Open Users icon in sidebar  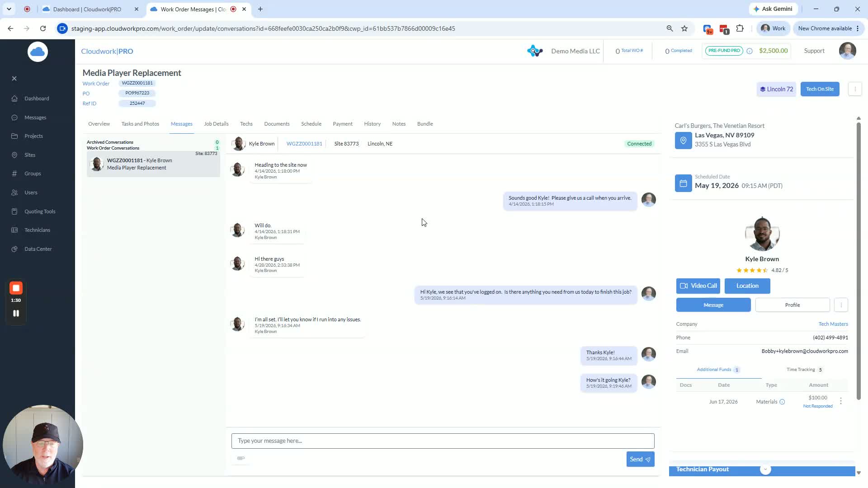click(14, 192)
